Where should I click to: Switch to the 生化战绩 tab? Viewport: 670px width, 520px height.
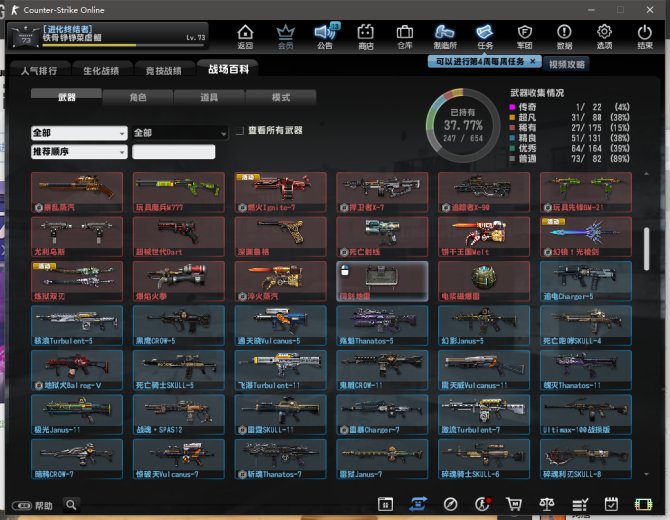coord(101,71)
